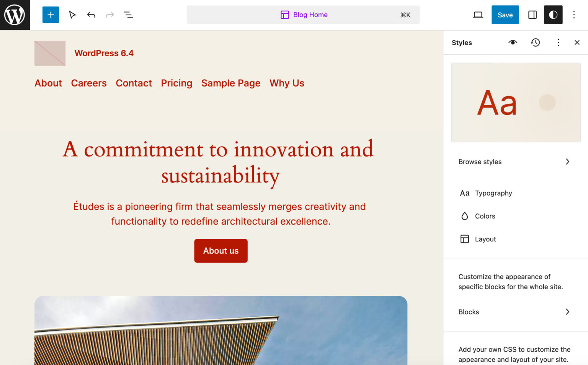Open the editor options three-dot menu
Image resolution: width=588 pixels, height=365 pixels.
[574, 15]
